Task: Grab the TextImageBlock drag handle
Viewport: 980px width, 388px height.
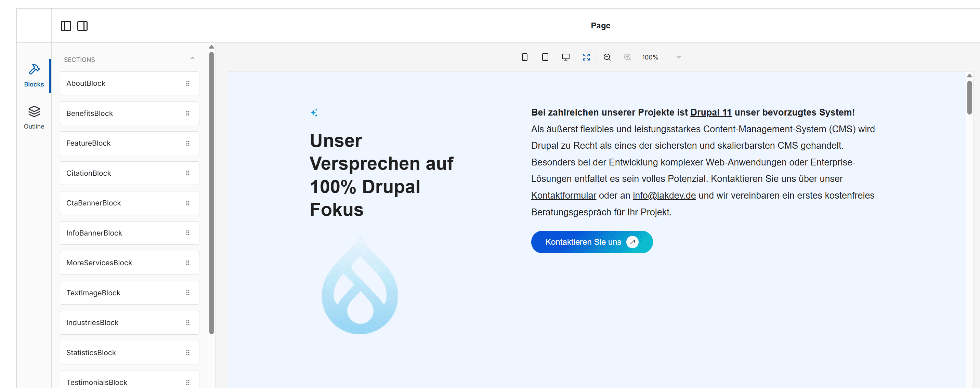Action: click(187, 293)
